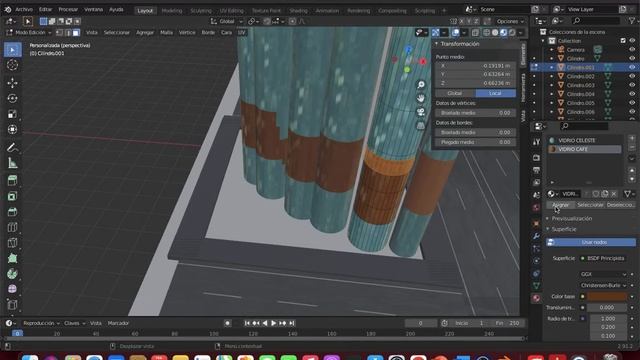Image resolution: width=640 pixels, height=360 pixels.
Task: Choose the Transform tool
Action: click(12, 129)
